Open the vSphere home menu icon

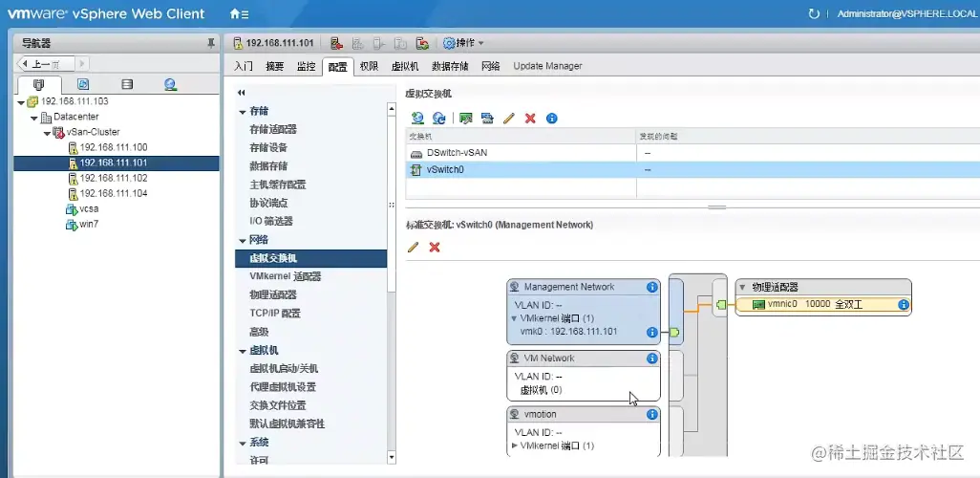(x=239, y=13)
